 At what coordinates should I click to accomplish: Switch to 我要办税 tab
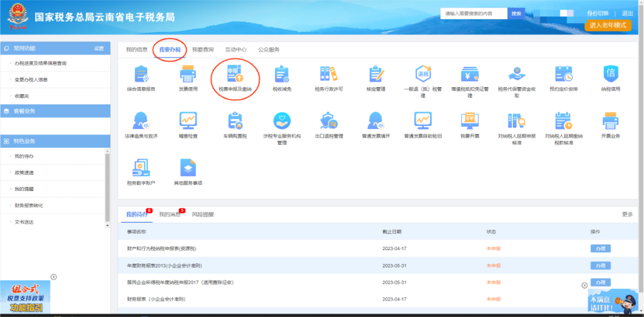[169, 50]
